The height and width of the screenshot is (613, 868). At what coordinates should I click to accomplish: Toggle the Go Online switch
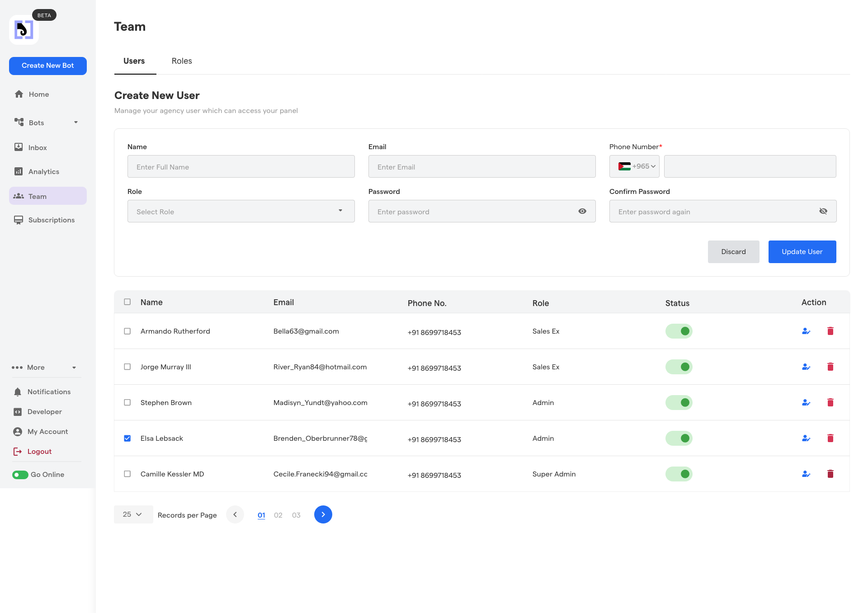click(x=20, y=475)
